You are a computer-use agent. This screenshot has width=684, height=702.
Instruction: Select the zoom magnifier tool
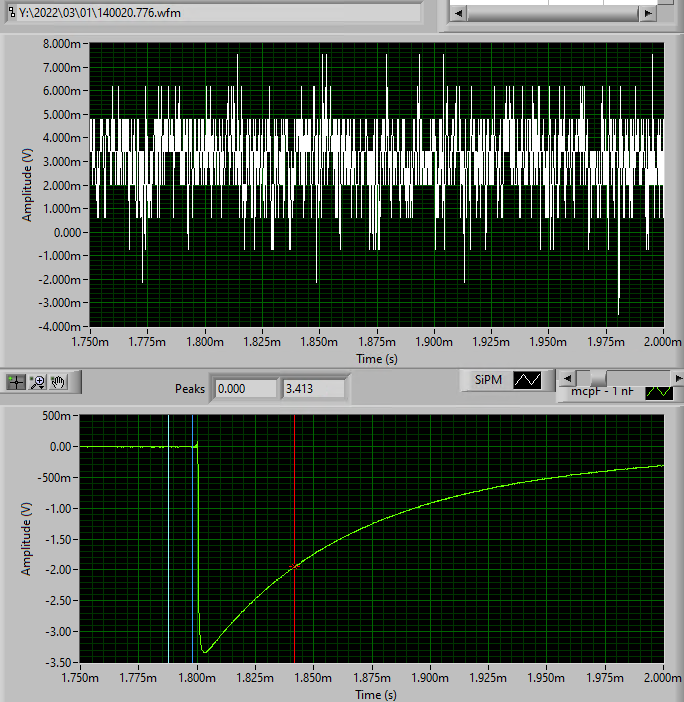point(38,382)
